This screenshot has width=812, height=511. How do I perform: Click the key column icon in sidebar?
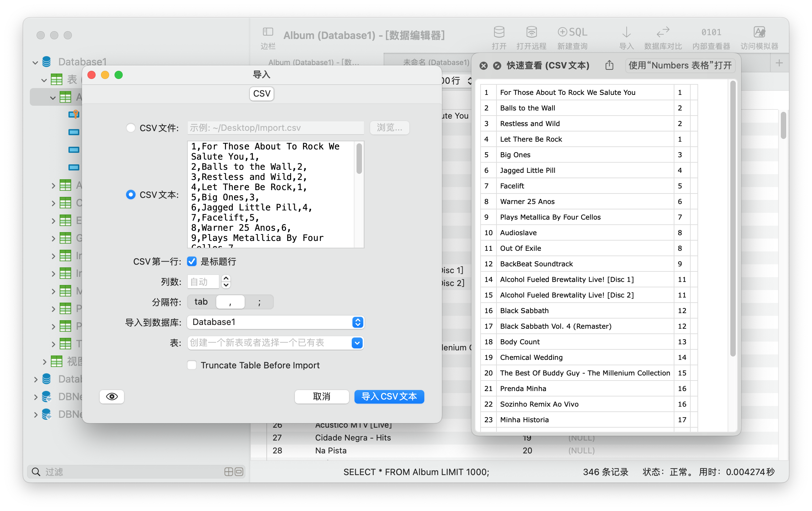click(x=74, y=114)
